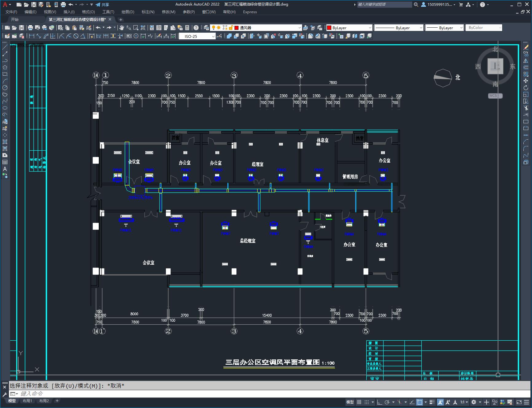Toggle annotation objects visibility in status bar
This screenshot has width=532, height=408.
440,402
